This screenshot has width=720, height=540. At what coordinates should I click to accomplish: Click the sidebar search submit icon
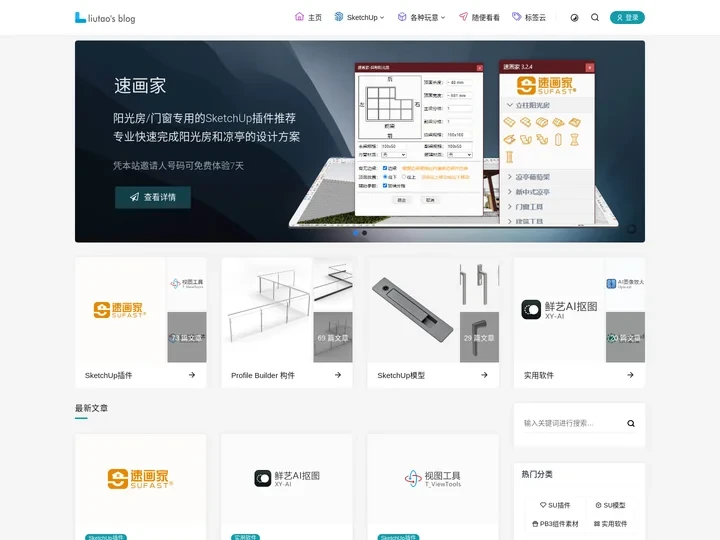tap(631, 423)
